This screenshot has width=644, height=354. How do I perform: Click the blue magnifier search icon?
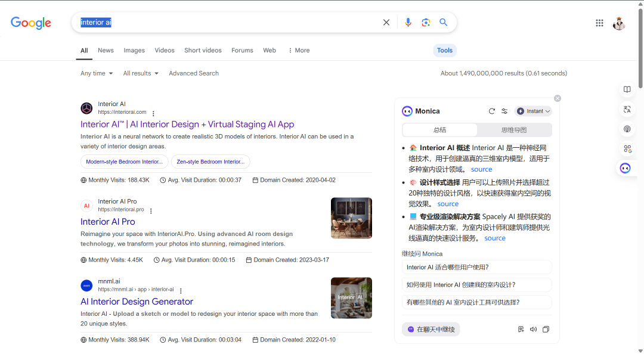(x=443, y=23)
